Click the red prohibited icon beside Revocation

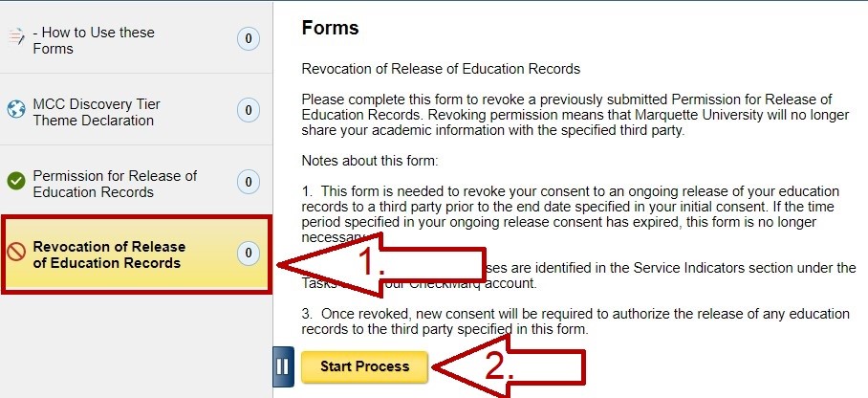[16, 253]
